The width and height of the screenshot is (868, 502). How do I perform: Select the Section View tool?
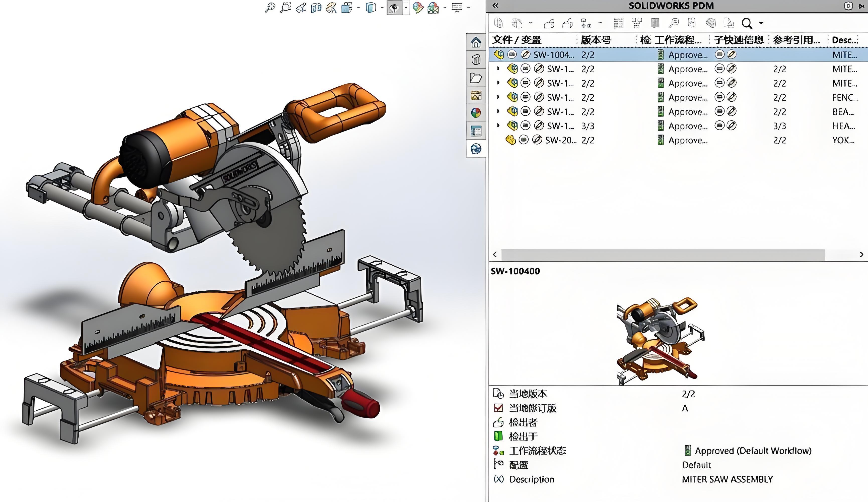[316, 7]
